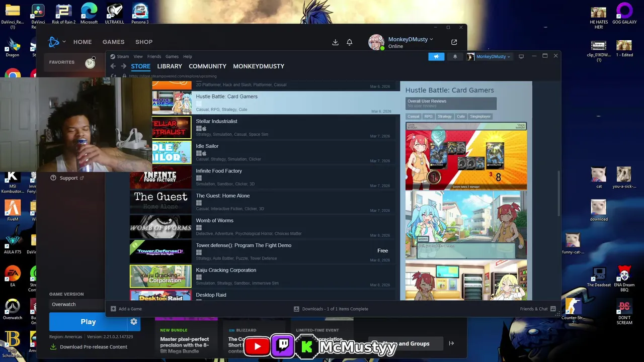Open Steam notifications bell

click(455, 56)
